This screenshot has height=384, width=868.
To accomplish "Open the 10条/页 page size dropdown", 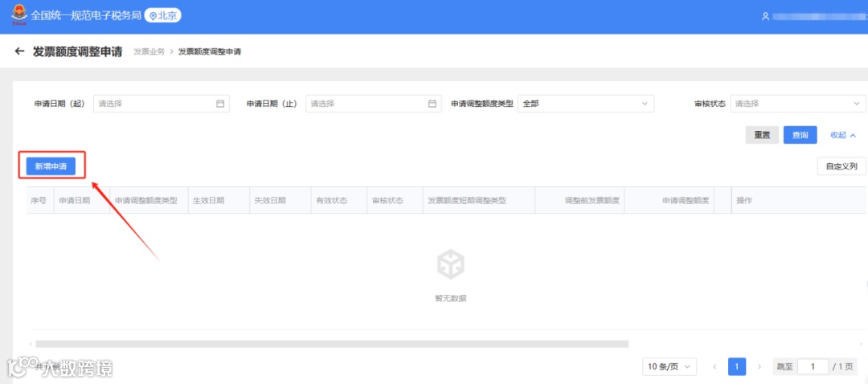I will point(669,366).
